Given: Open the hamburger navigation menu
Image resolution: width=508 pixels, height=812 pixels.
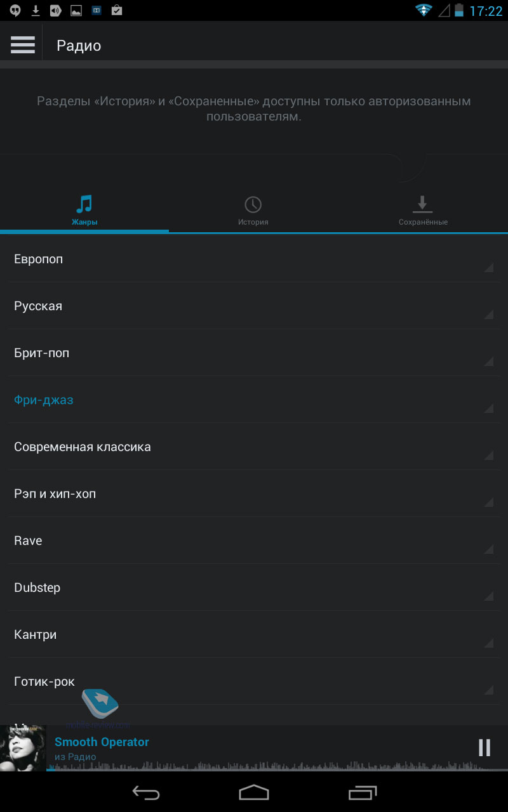Looking at the screenshot, I should tap(23, 44).
